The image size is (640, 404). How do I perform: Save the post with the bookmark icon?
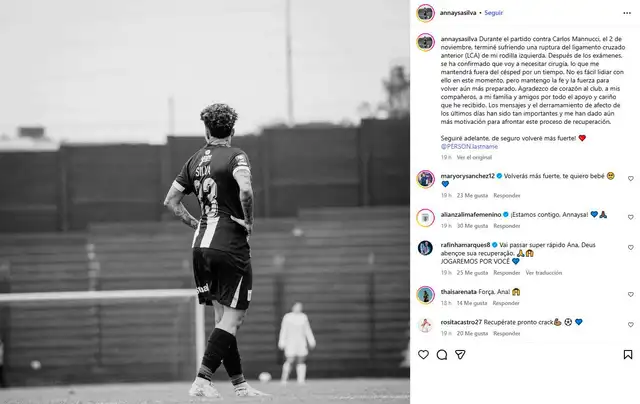(x=628, y=355)
